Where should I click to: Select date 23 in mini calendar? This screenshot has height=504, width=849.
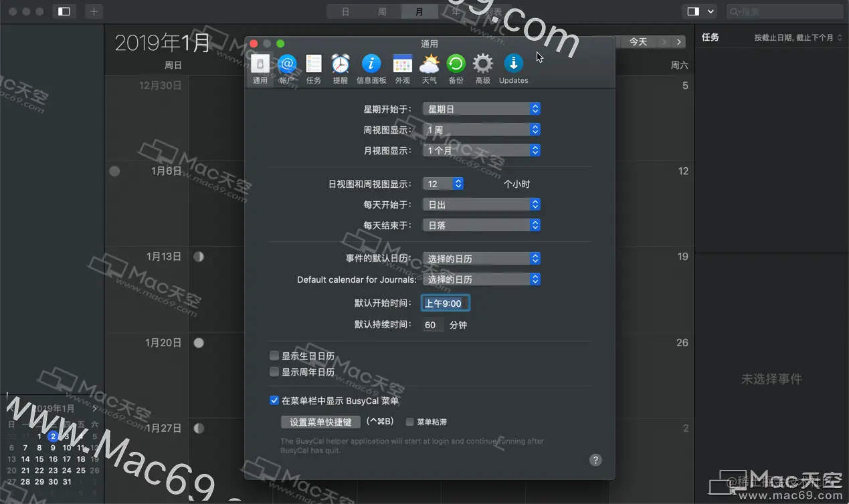(x=53, y=471)
